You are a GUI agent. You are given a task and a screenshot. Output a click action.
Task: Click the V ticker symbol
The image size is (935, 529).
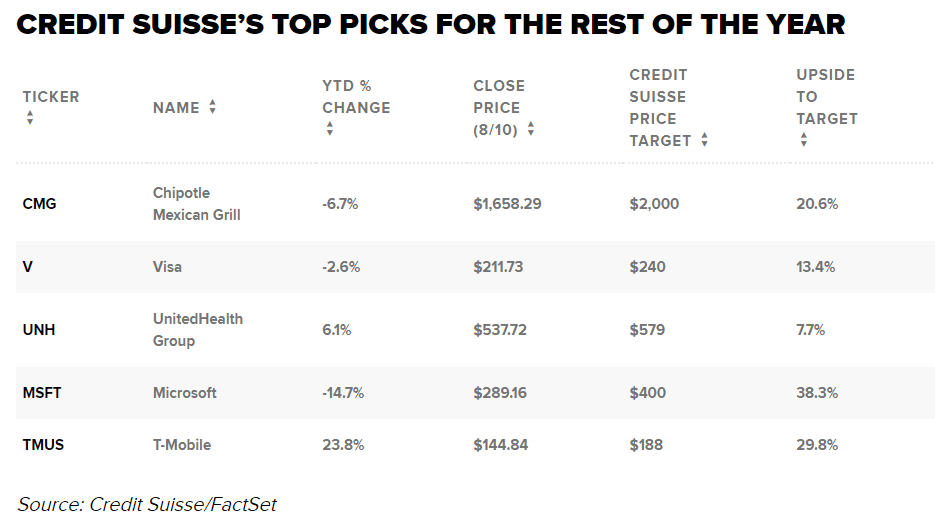click(x=28, y=267)
